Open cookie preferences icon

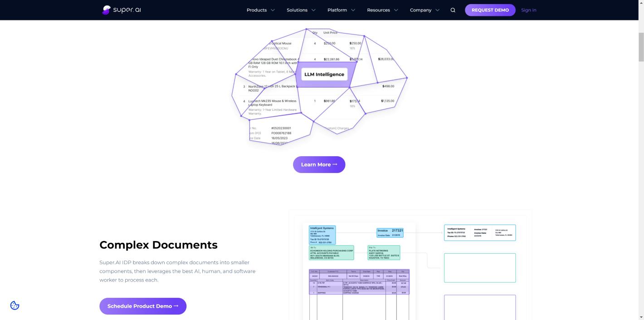tap(15, 305)
